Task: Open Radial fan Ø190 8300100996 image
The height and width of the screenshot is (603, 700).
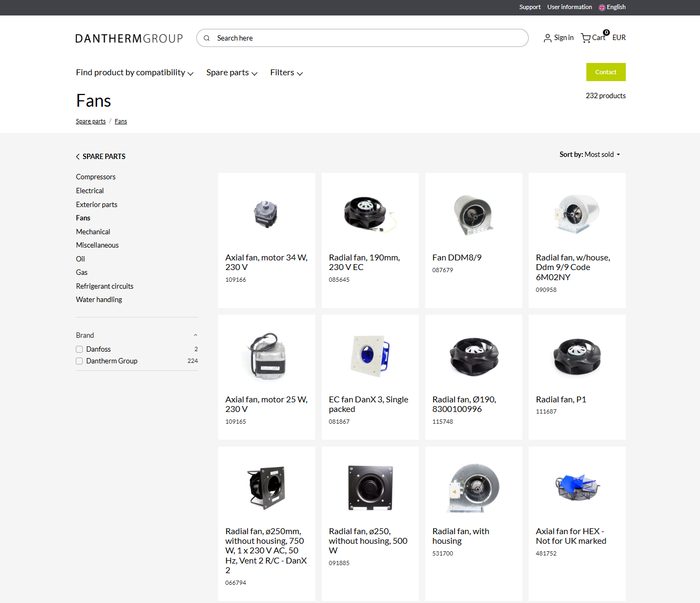Action: [x=473, y=356]
